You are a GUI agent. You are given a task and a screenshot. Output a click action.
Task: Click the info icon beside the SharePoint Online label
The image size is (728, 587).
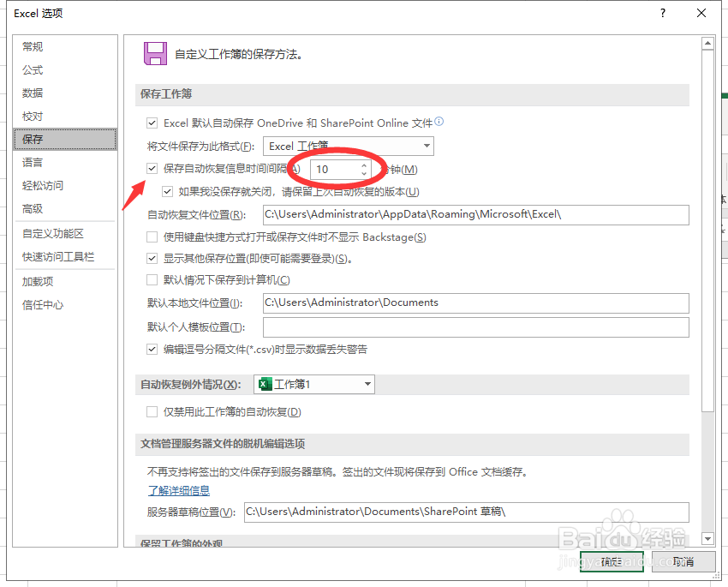click(x=439, y=122)
